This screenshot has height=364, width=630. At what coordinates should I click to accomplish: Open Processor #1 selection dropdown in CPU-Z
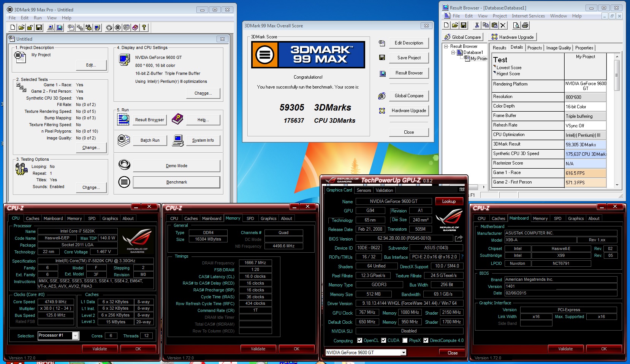coord(75,336)
